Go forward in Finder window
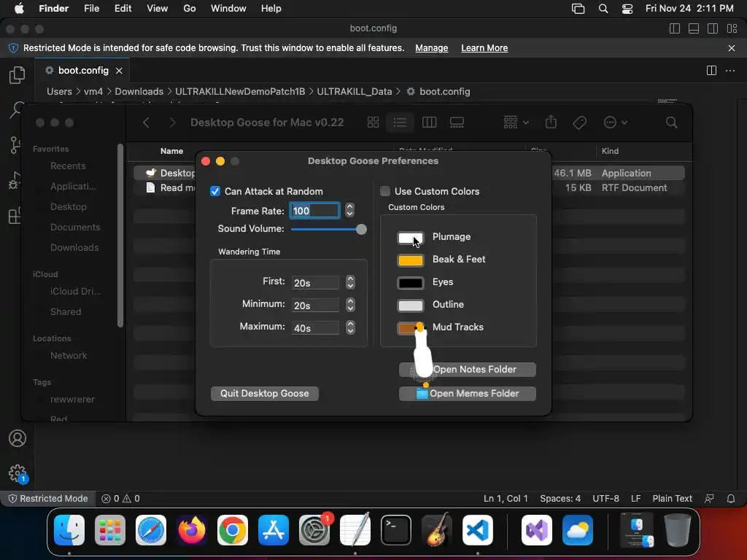Viewport: 747px width, 560px height. pyautogui.click(x=172, y=122)
